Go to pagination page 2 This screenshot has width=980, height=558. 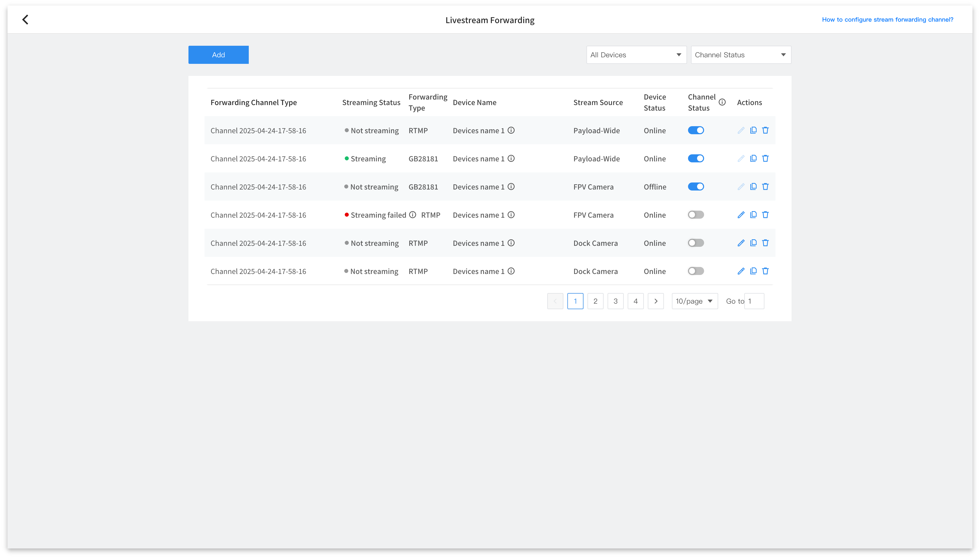click(x=595, y=301)
